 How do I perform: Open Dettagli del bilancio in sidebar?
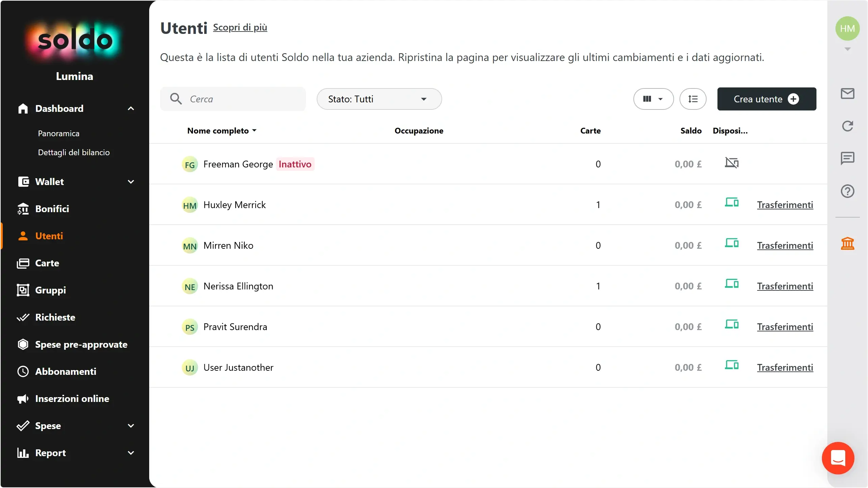pyautogui.click(x=74, y=152)
